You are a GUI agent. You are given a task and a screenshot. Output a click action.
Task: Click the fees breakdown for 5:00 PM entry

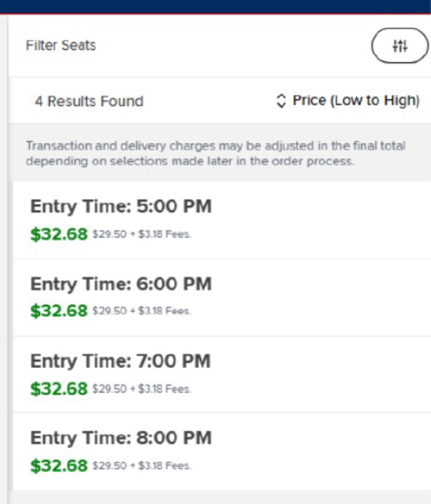pyautogui.click(x=142, y=234)
